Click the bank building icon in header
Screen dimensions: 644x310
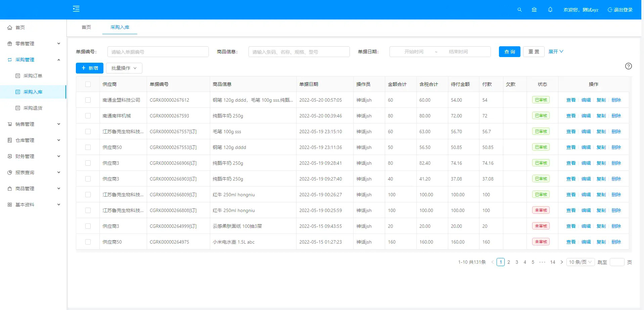(534, 10)
